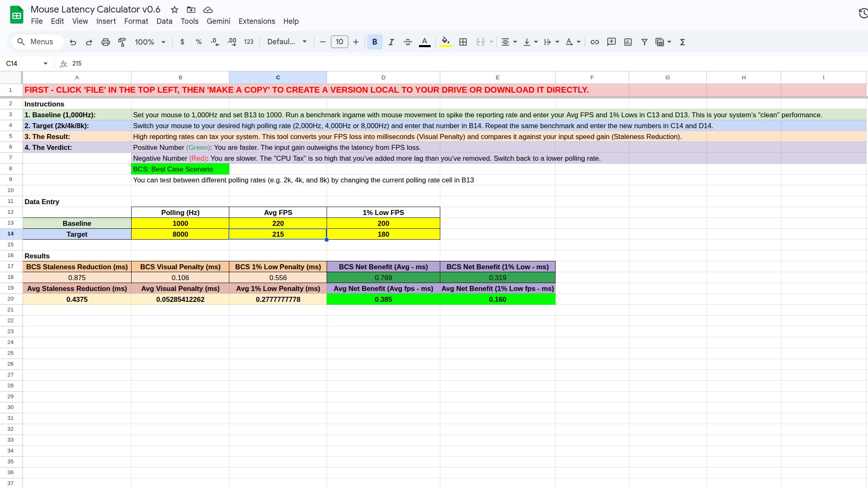Image resolution: width=868 pixels, height=488 pixels.
Task: Apply percent format to the cell
Action: click(199, 42)
